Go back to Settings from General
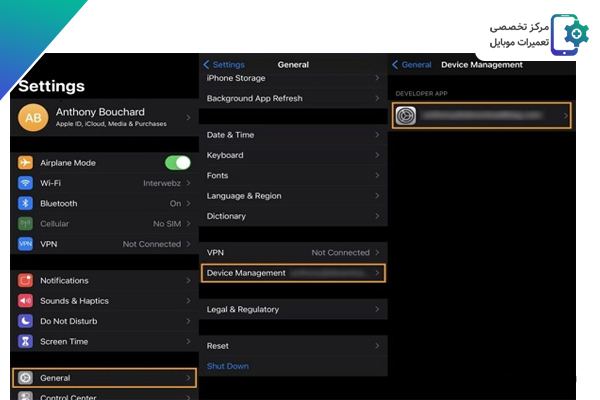Viewport: 600px width, 400px height. [224, 65]
